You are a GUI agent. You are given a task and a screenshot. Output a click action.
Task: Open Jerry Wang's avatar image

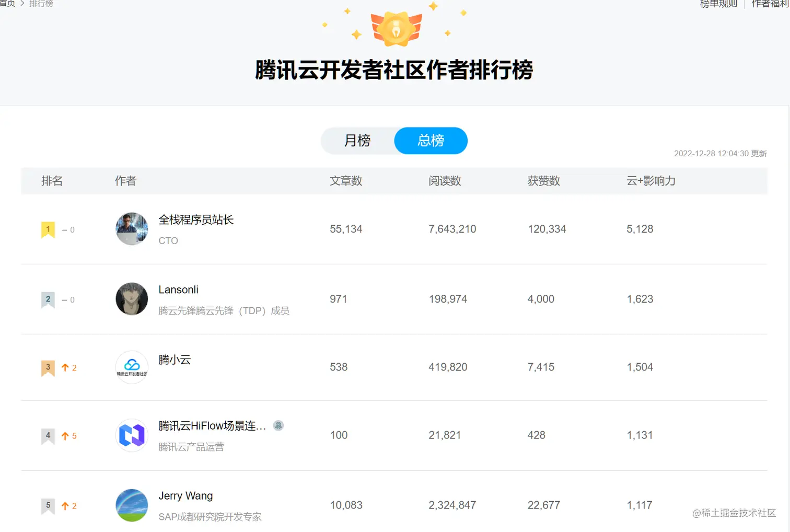coord(132,505)
